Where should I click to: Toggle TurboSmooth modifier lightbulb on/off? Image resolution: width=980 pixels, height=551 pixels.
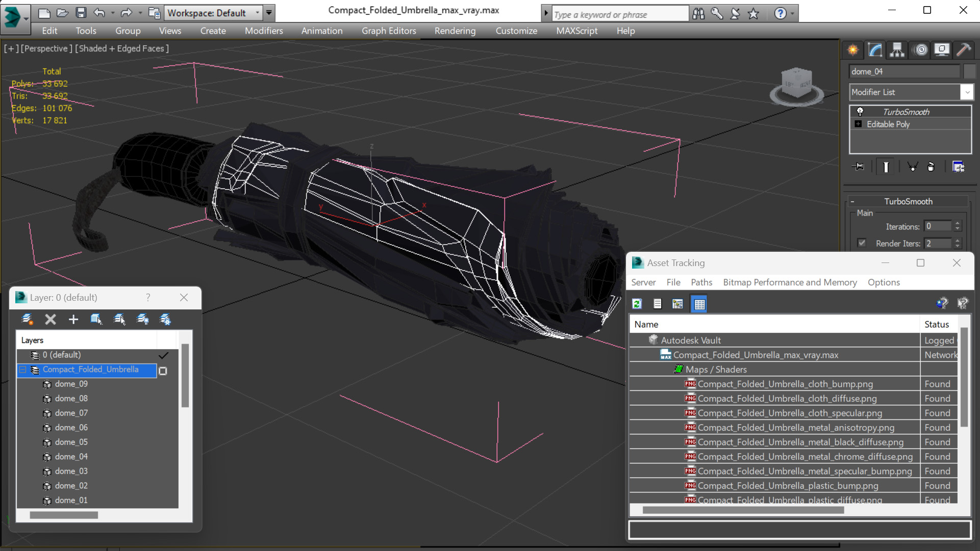pyautogui.click(x=860, y=111)
